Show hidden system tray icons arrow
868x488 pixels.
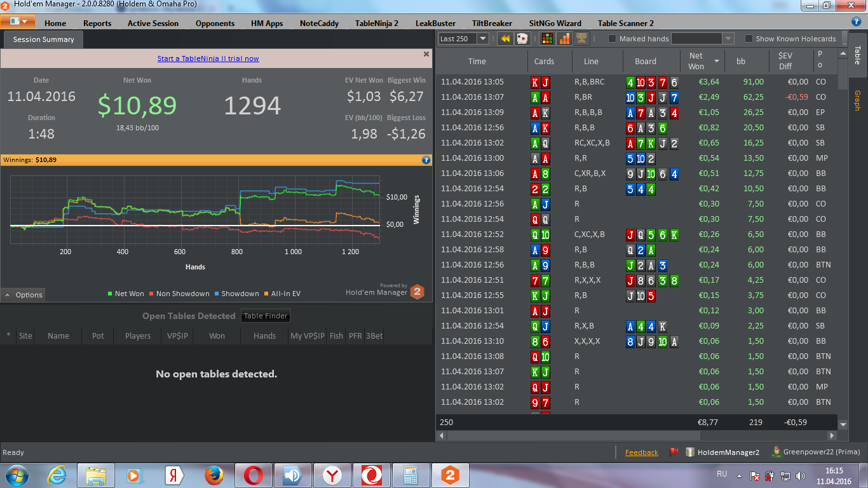point(738,475)
